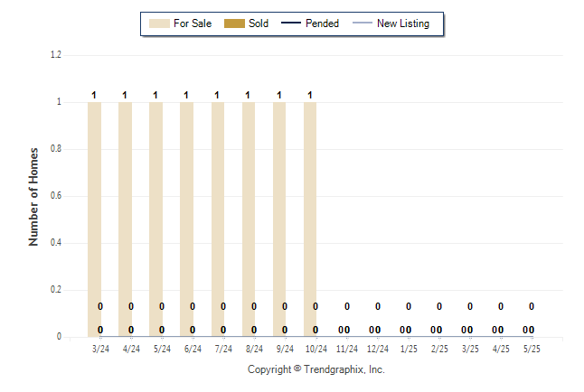The height and width of the screenshot is (392, 584).
Task: Click the 9/24 For Sale bar
Action: click(279, 219)
